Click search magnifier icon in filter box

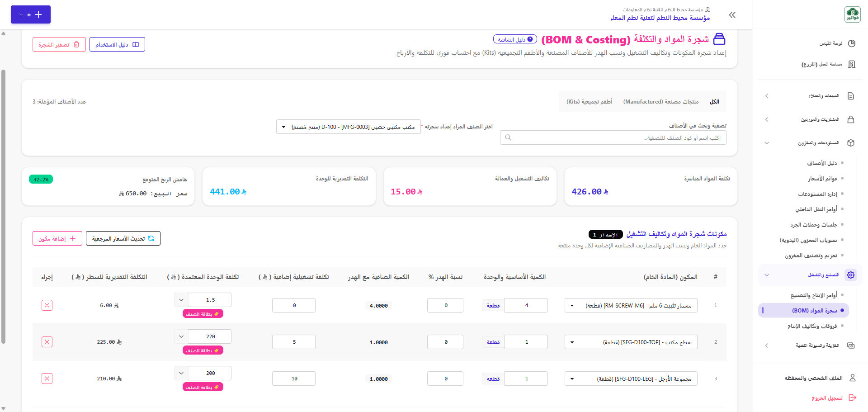tap(508, 137)
